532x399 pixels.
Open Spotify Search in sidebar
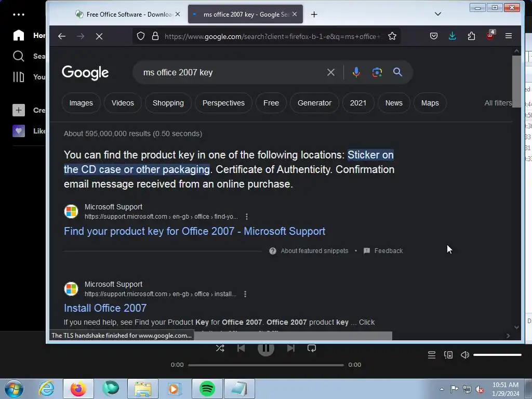tap(29, 56)
